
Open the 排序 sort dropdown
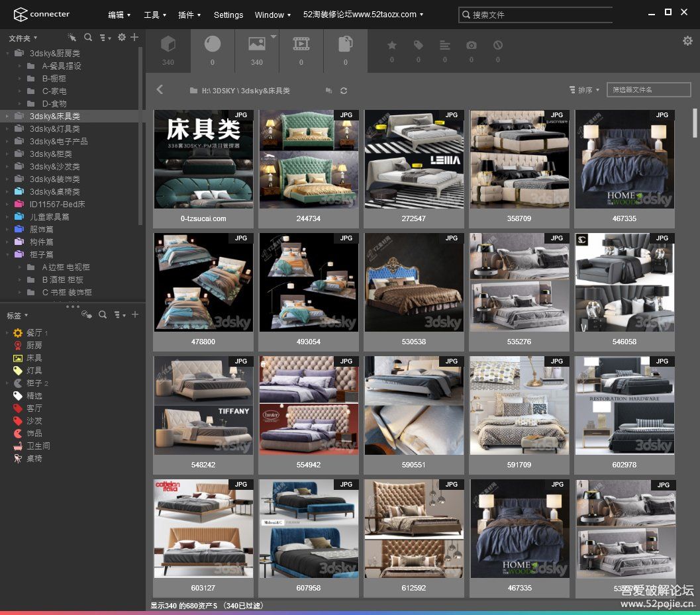(x=584, y=90)
